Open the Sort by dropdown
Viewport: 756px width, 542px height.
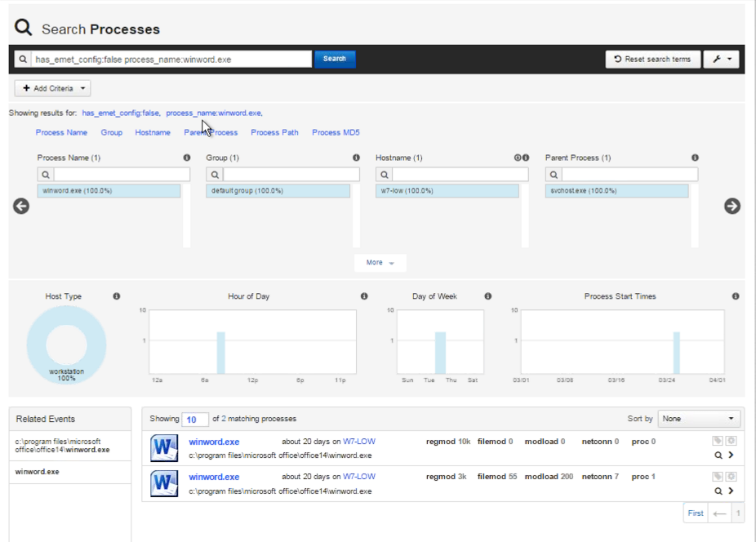coord(699,419)
